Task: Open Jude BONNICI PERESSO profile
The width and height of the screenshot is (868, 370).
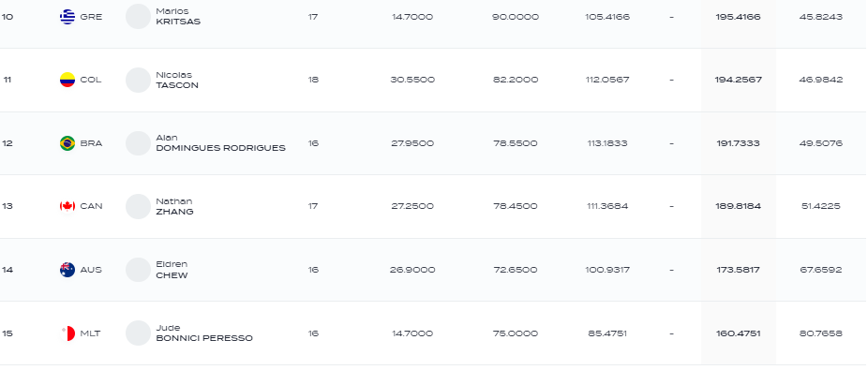Action: click(204, 333)
